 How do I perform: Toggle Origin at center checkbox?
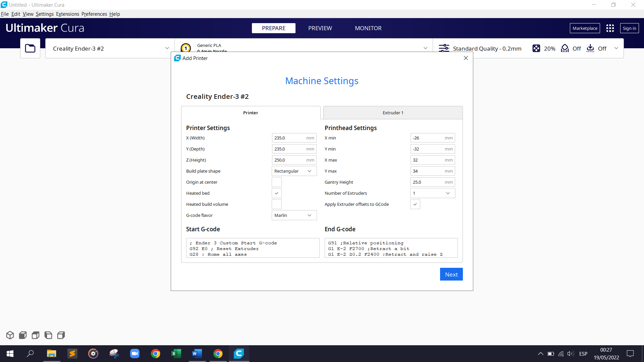point(277,182)
